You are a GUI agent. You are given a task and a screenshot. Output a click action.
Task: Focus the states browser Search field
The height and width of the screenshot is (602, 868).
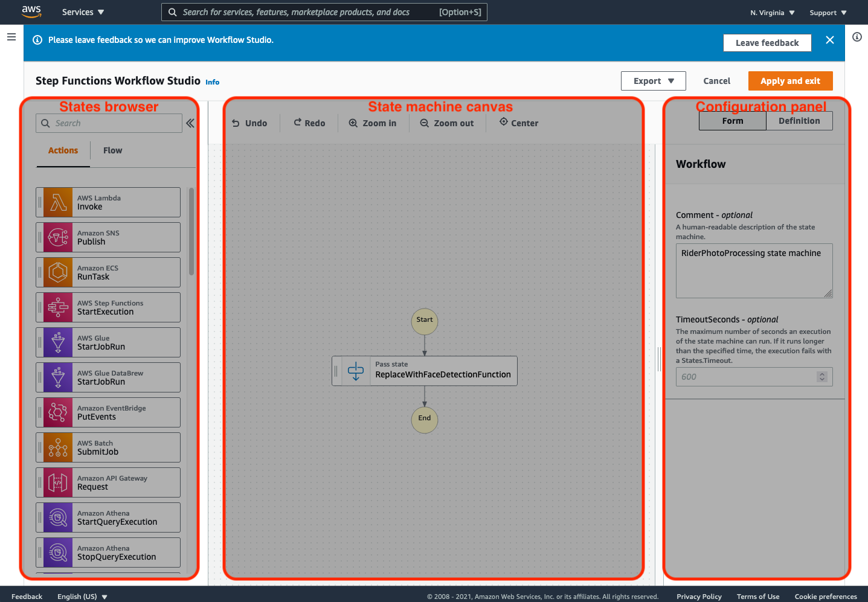pyautogui.click(x=109, y=123)
